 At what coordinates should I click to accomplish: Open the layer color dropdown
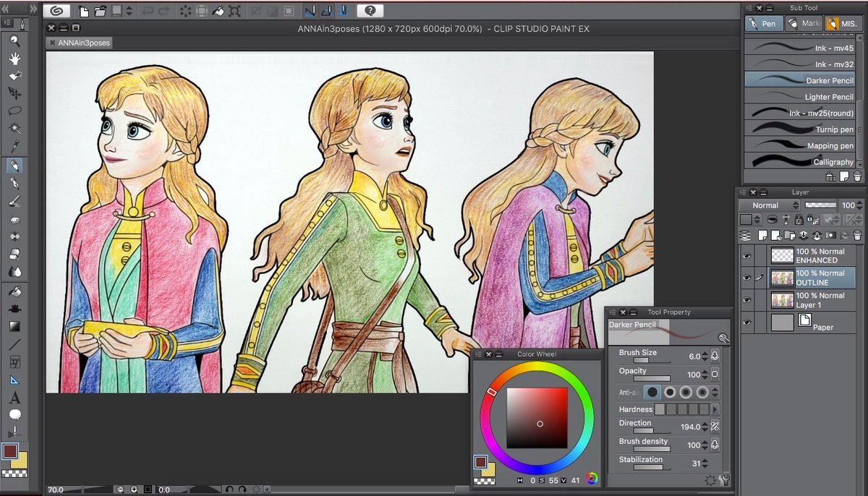point(749,220)
